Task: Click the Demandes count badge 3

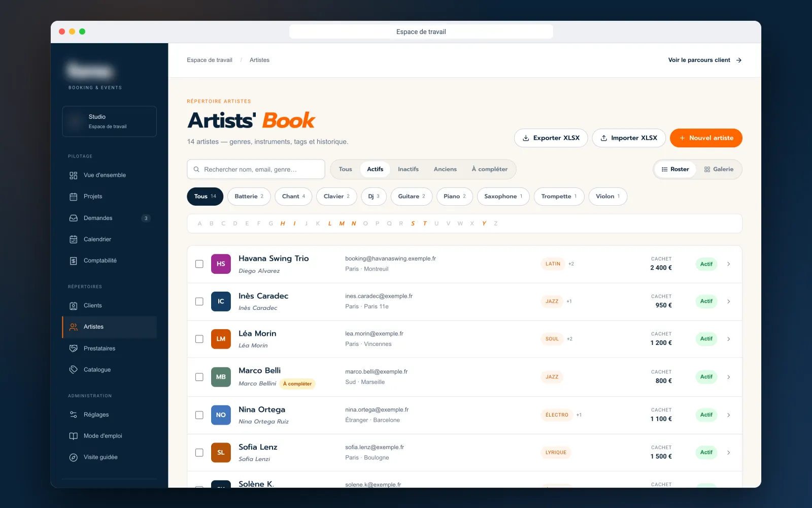Action: 146,218
